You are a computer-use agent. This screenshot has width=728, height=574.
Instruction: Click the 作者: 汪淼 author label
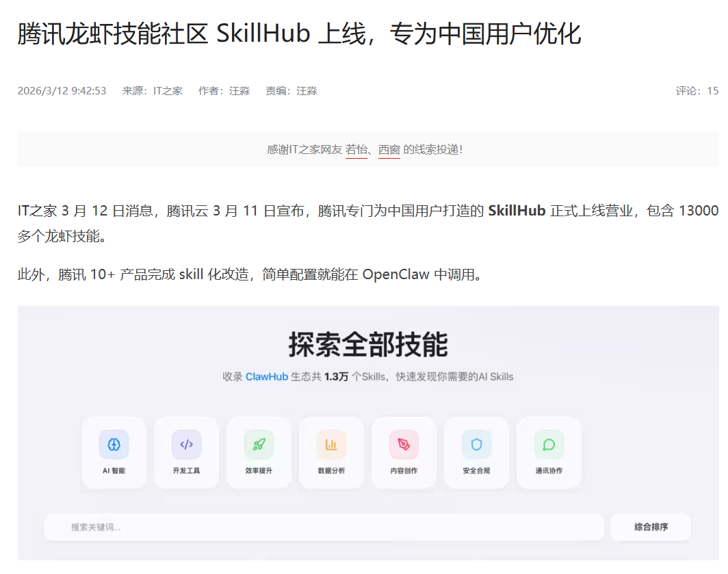224,91
